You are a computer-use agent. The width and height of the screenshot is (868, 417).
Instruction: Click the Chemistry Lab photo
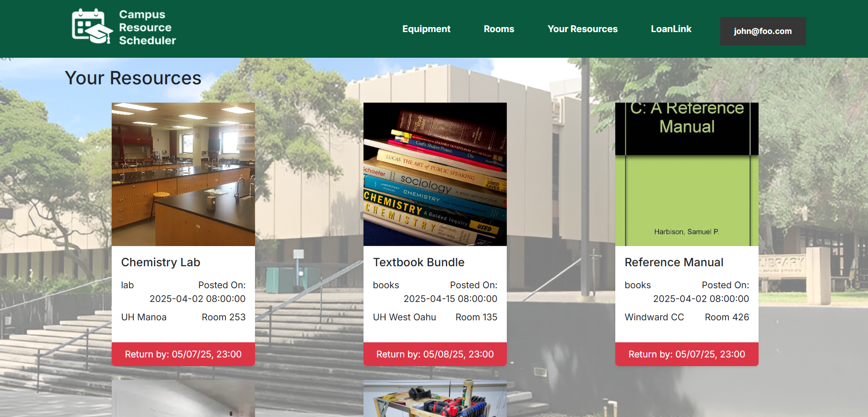[x=183, y=174]
